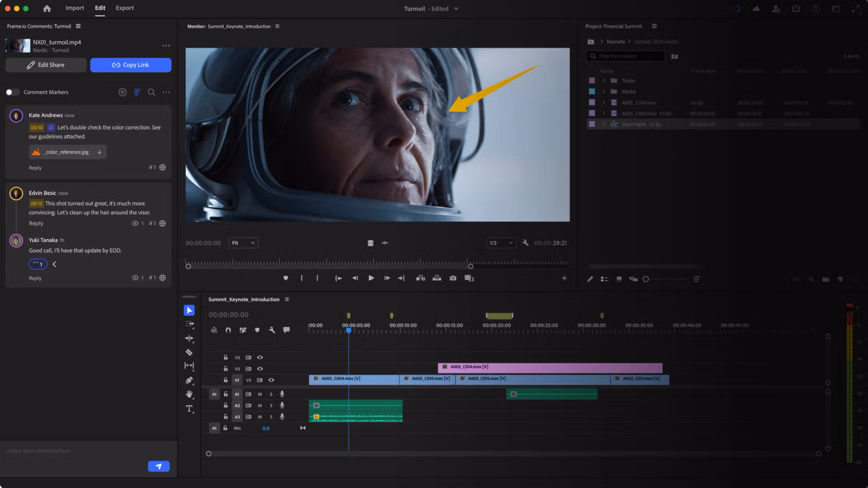
Task: Select the Hand tool
Action: tap(189, 394)
